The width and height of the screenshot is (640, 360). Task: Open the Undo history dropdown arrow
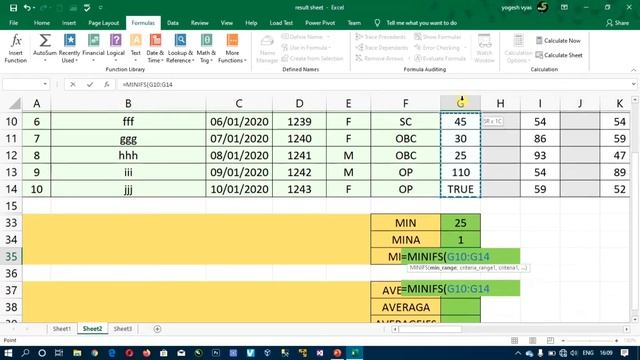34,7
